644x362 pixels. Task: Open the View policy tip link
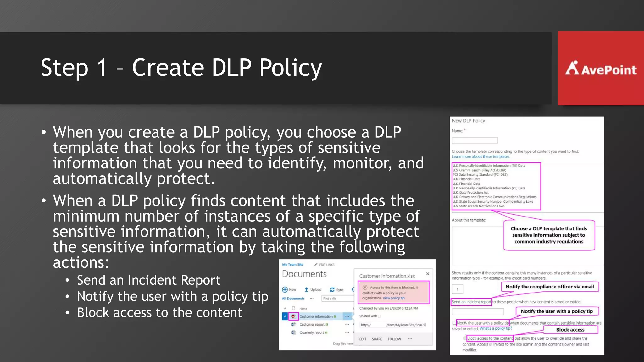[394, 298]
